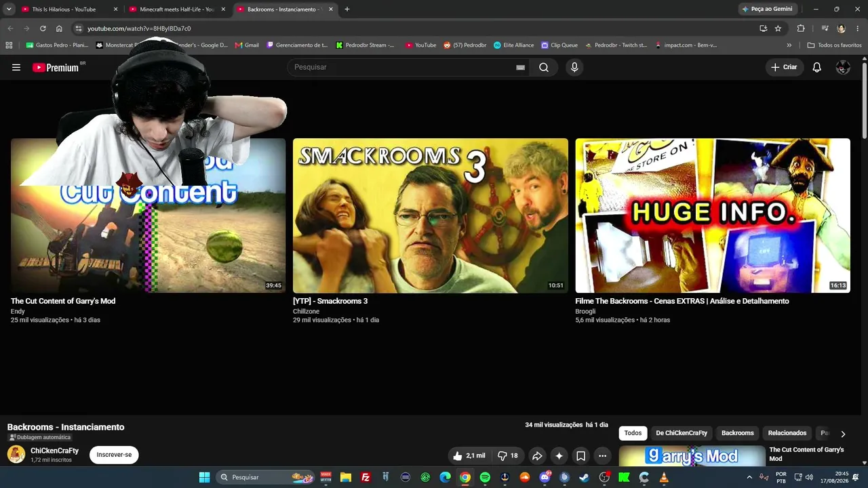
Task: Open the Clip Queue bookmark
Action: pyautogui.click(x=559, y=45)
